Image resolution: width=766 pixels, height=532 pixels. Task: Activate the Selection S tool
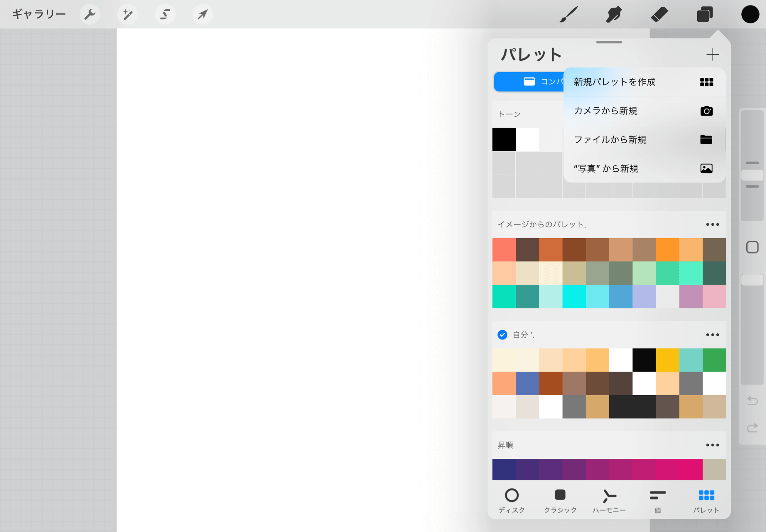point(165,15)
